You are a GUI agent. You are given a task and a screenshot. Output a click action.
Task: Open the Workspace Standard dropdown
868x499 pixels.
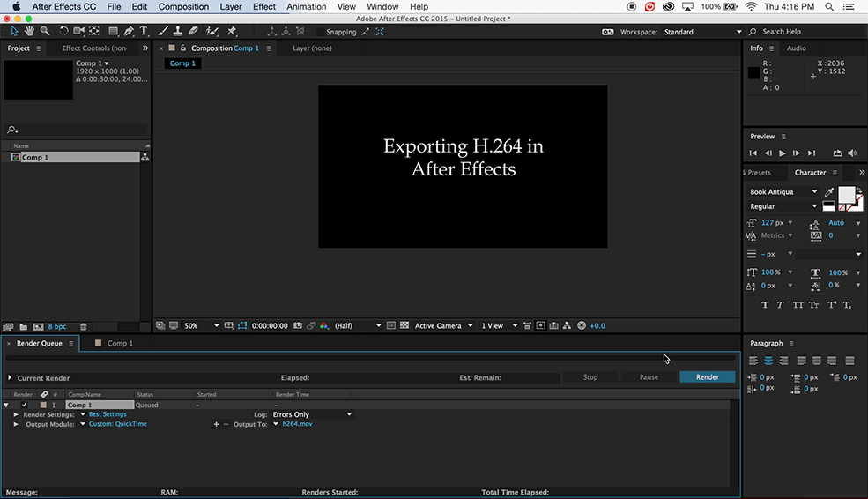pos(702,32)
